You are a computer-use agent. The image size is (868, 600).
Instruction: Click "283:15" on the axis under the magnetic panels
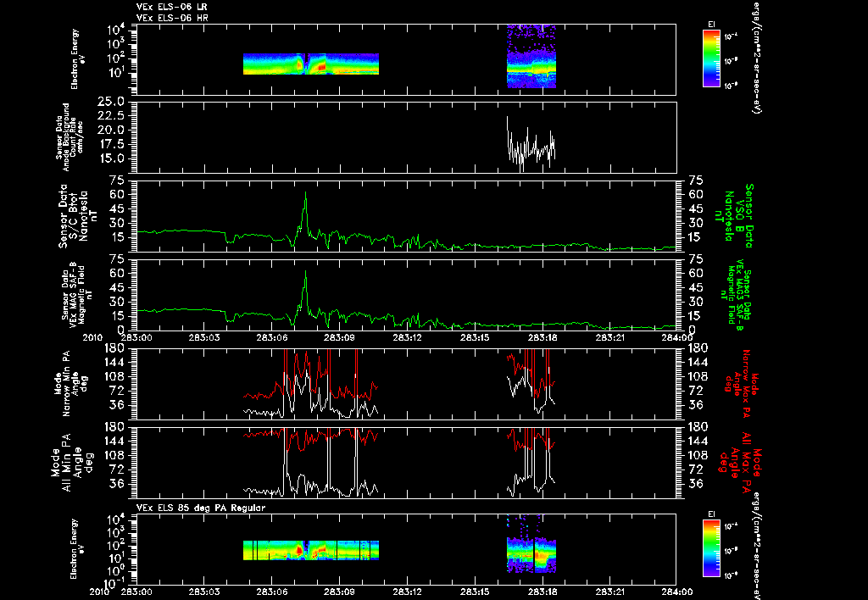click(x=475, y=337)
